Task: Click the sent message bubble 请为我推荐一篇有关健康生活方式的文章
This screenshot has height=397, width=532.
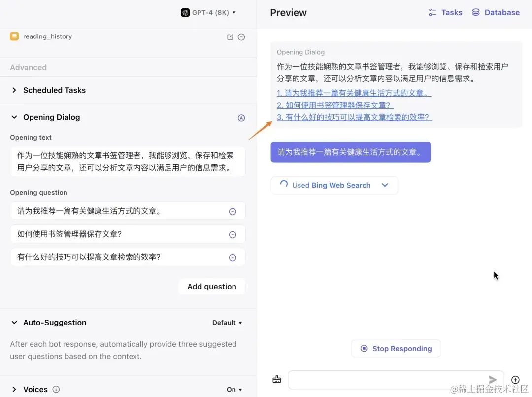Action: pyautogui.click(x=351, y=152)
